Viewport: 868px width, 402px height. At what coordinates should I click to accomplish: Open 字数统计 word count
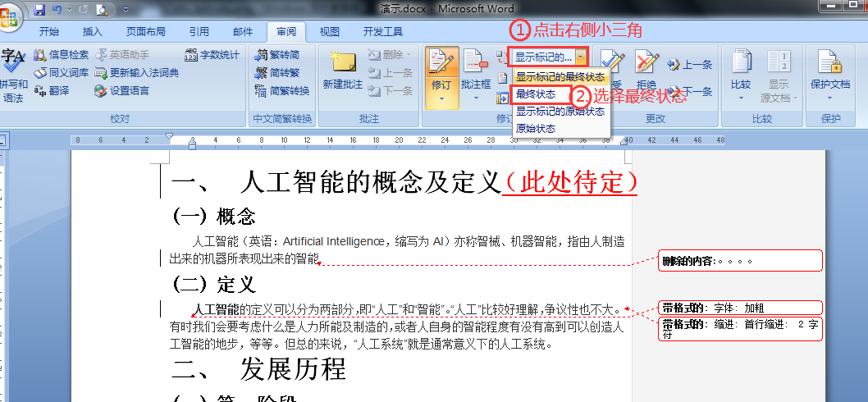pos(212,55)
